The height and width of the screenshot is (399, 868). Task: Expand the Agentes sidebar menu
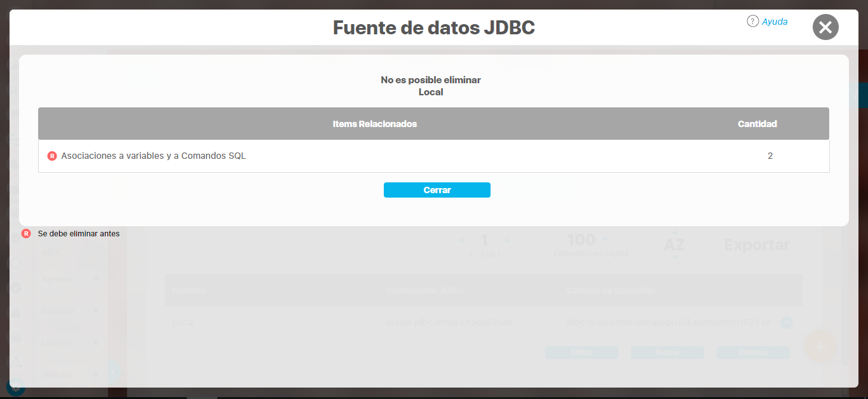click(x=96, y=280)
